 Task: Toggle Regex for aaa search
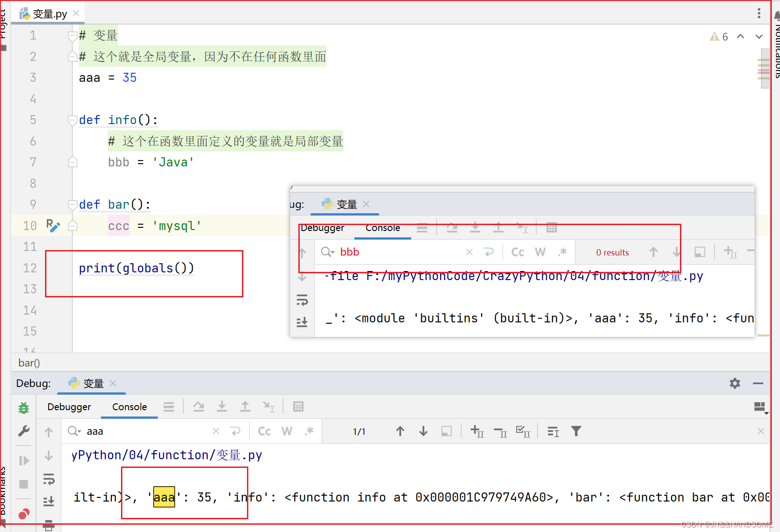click(309, 431)
